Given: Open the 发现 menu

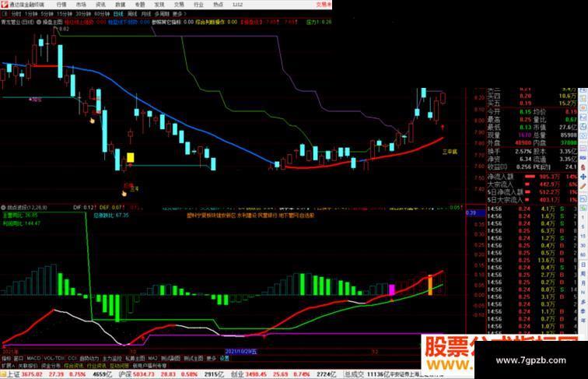Looking at the screenshot, I should click(x=159, y=5).
